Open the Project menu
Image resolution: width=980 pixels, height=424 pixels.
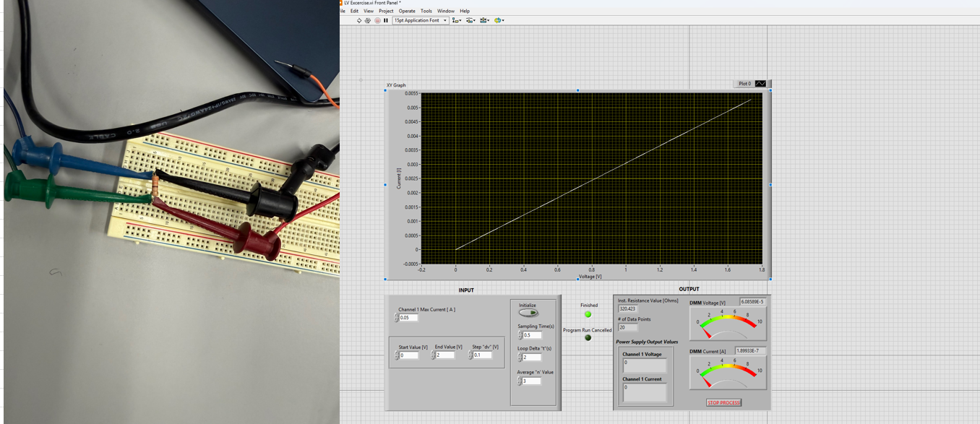pyautogui.click(x=386, y=11)
